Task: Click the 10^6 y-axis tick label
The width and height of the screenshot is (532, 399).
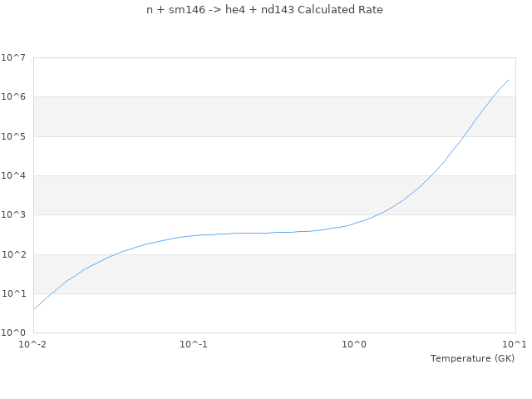Action: click(13, 97)
